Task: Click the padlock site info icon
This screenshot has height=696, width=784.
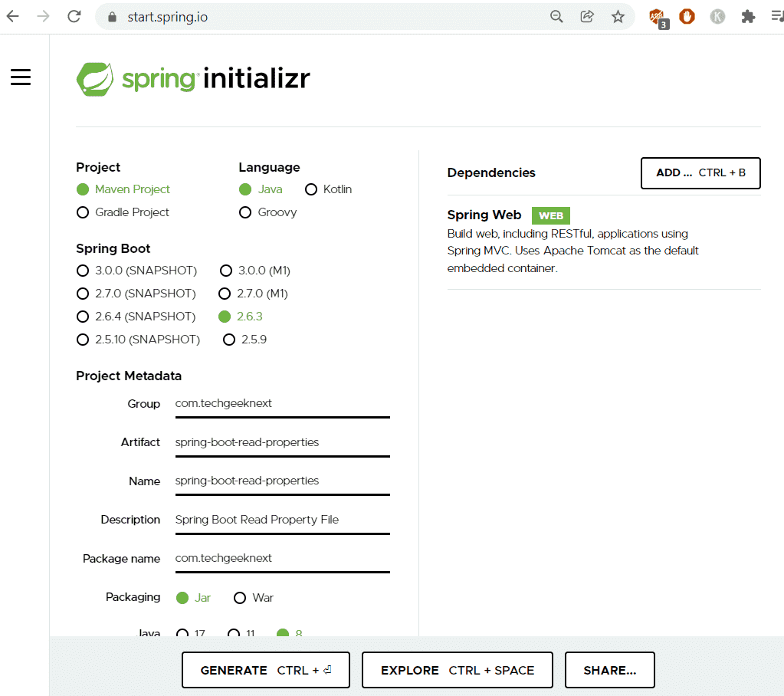Action: (x=113, y=17)
